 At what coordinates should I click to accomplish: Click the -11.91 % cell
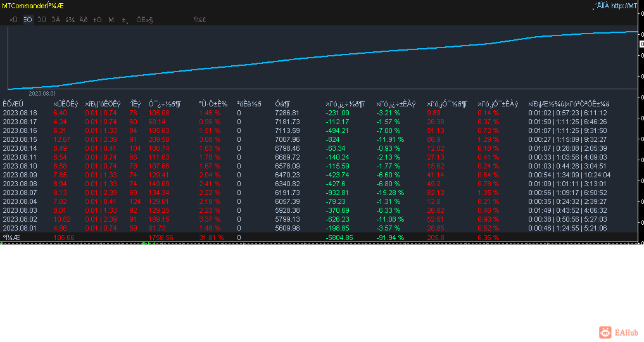point(390,139)
